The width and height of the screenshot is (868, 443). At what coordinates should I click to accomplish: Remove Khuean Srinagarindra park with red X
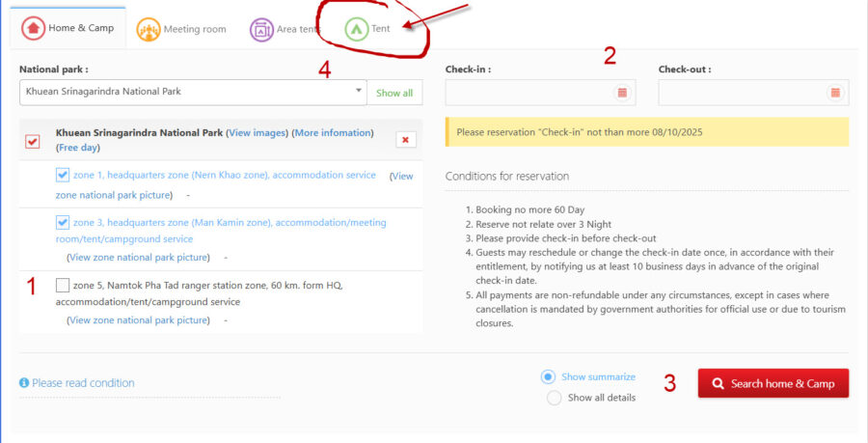coord(406,140)
